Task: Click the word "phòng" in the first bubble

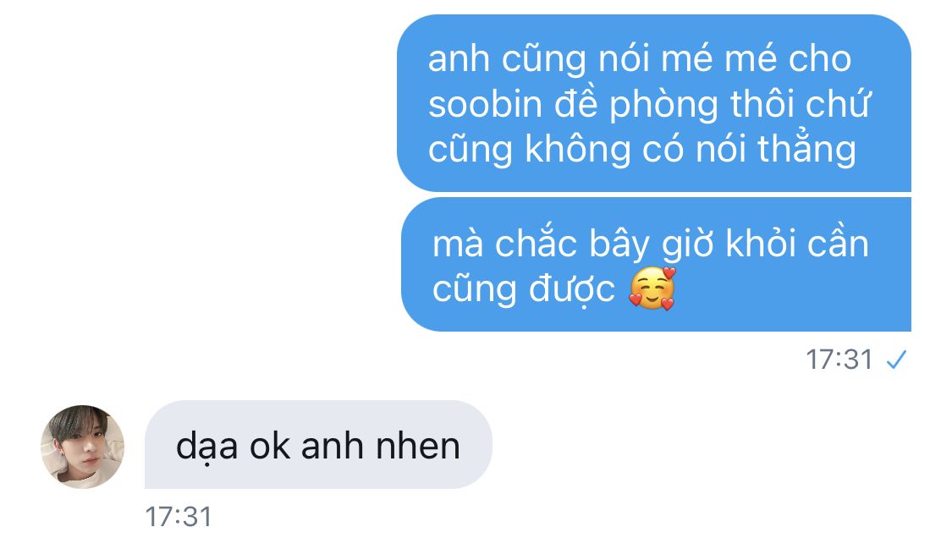Action: coord(663,104)
